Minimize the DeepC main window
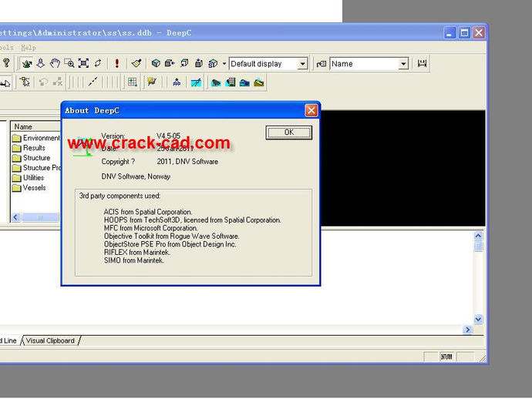Image resolution: width=532 pixels, height=399 pixels. coord(450,33)
